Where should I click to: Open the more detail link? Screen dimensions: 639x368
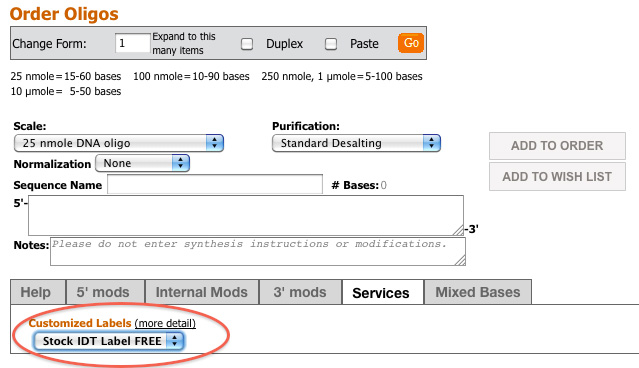coord(165,323)
